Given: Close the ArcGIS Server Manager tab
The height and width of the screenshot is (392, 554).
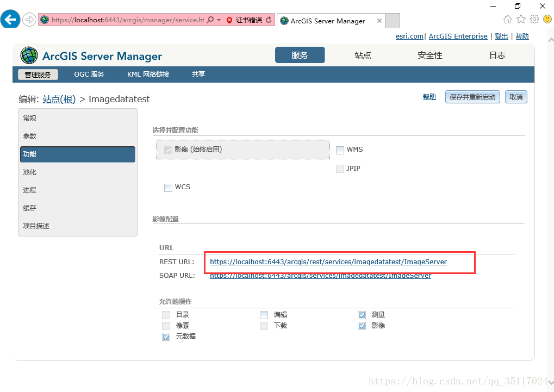Looking at the screenshot, I should tap(379, 21).
